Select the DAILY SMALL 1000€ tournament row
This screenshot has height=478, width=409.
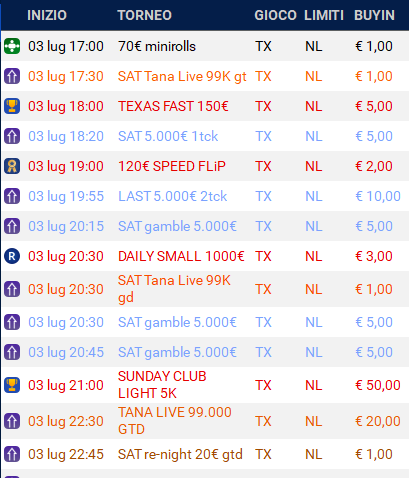[205, 256]
